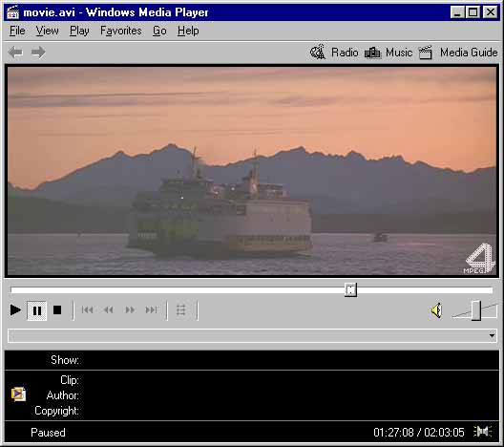Open the Radio toolbar button

point(334,53)
